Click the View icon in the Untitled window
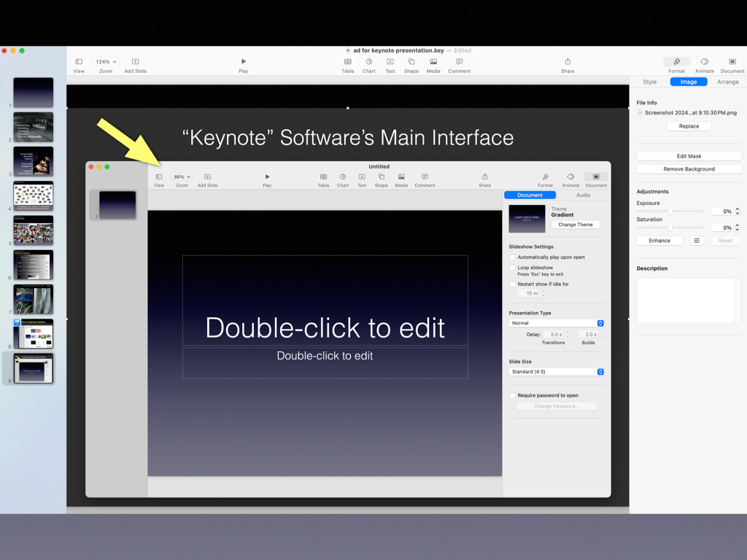The height and width of the screenshot is (560, 747). (159, 176)
